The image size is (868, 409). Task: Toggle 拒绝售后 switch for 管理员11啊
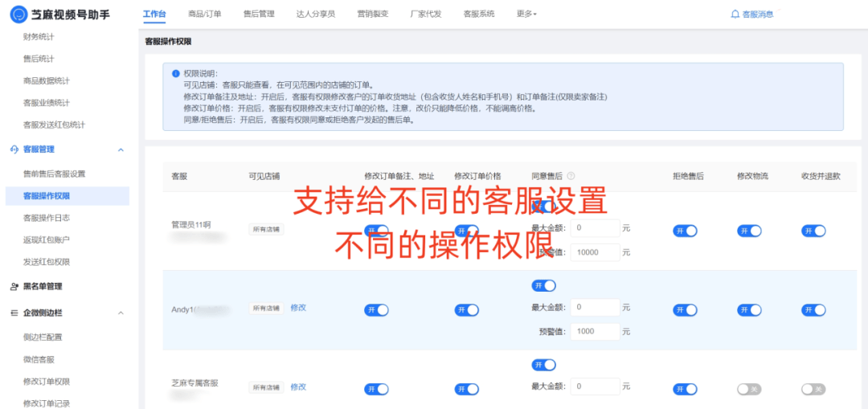pyautogui.click(x=685, y=231)
